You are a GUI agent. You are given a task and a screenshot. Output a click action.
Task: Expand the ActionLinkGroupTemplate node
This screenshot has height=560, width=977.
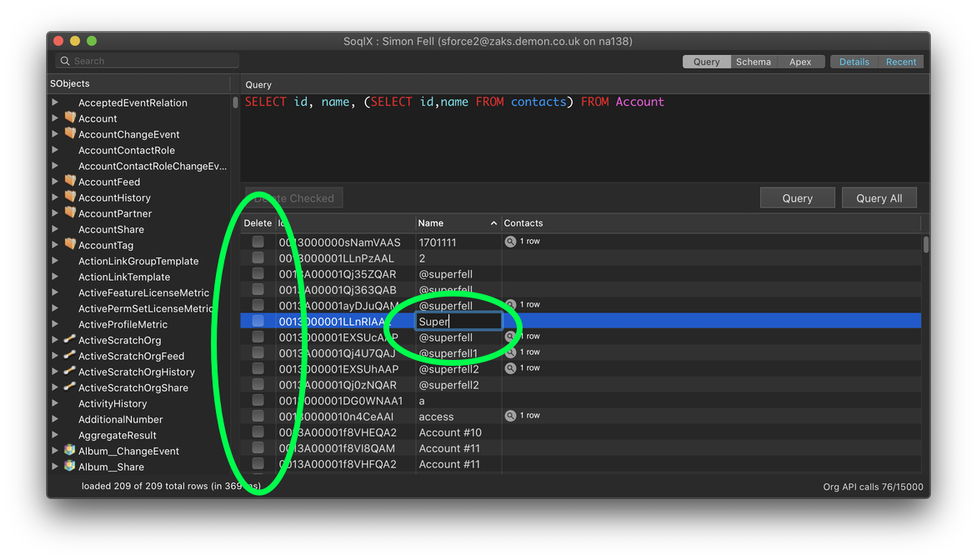tap(56, 260)
